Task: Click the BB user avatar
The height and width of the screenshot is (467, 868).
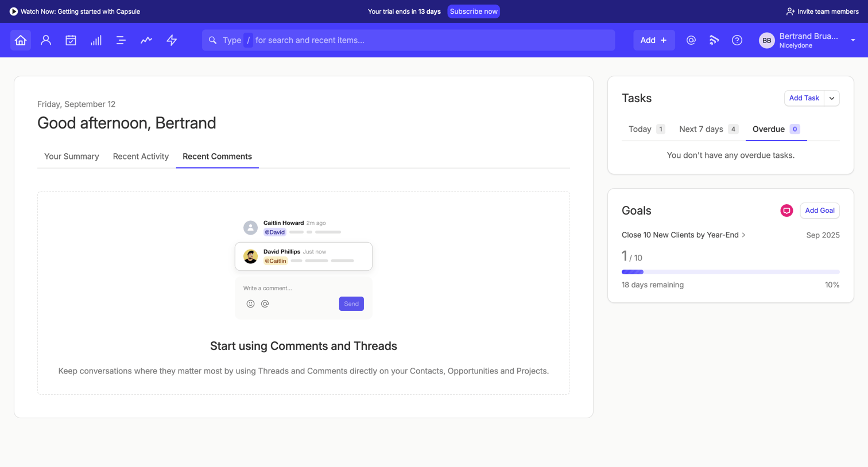Action: click(x=766, y=40)
